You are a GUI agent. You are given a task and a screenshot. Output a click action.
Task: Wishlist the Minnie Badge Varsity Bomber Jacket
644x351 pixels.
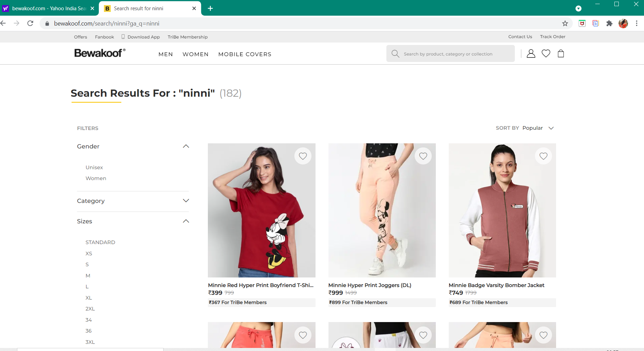click(x=543, y=156)
